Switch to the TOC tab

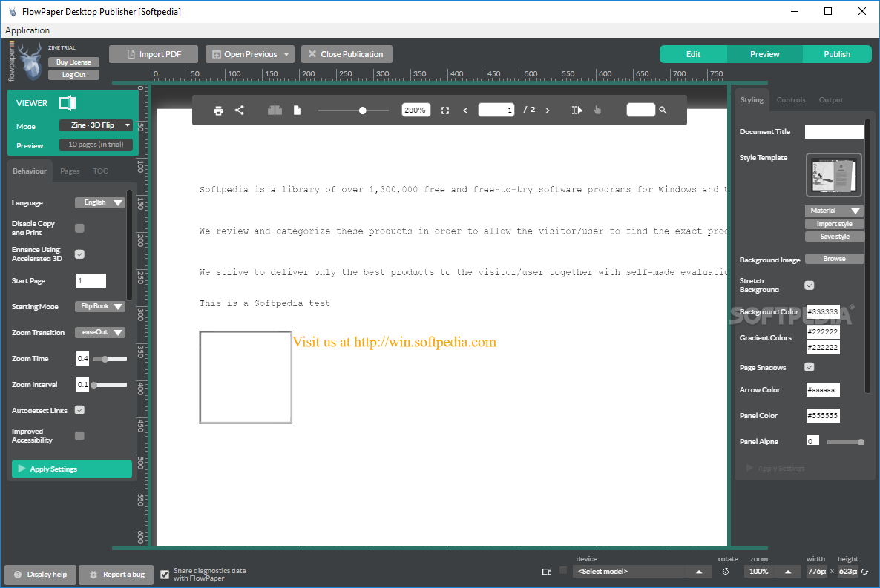coord(100,171)
